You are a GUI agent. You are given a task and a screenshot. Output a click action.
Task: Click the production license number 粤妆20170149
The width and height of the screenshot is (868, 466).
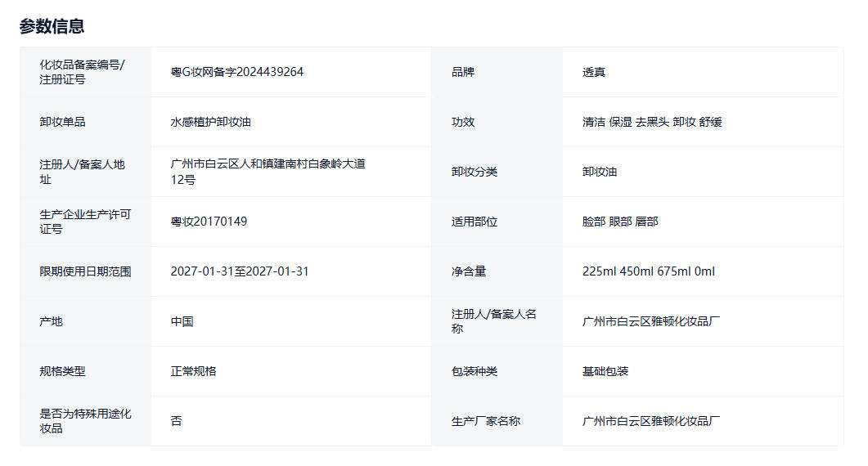209,222
